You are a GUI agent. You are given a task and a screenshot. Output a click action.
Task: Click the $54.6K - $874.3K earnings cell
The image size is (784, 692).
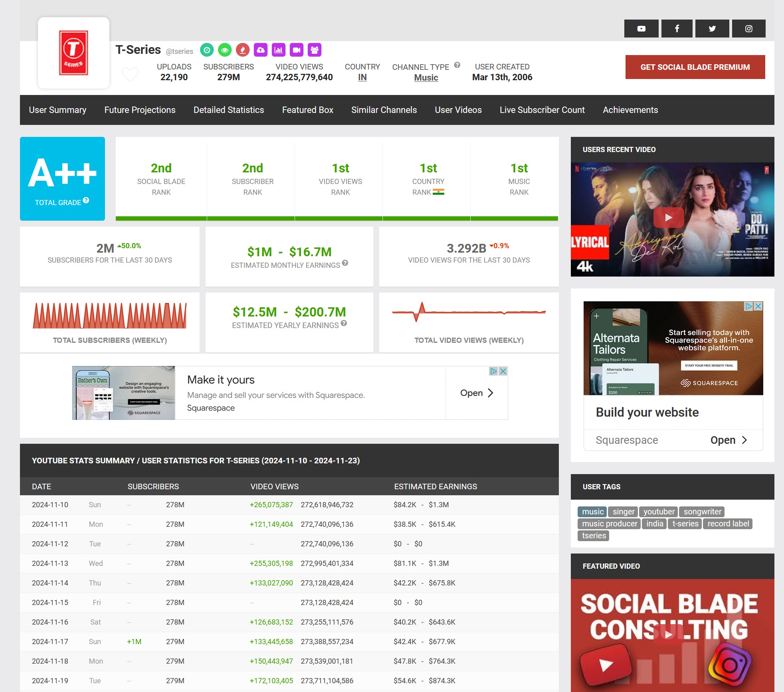coord(424,681)
